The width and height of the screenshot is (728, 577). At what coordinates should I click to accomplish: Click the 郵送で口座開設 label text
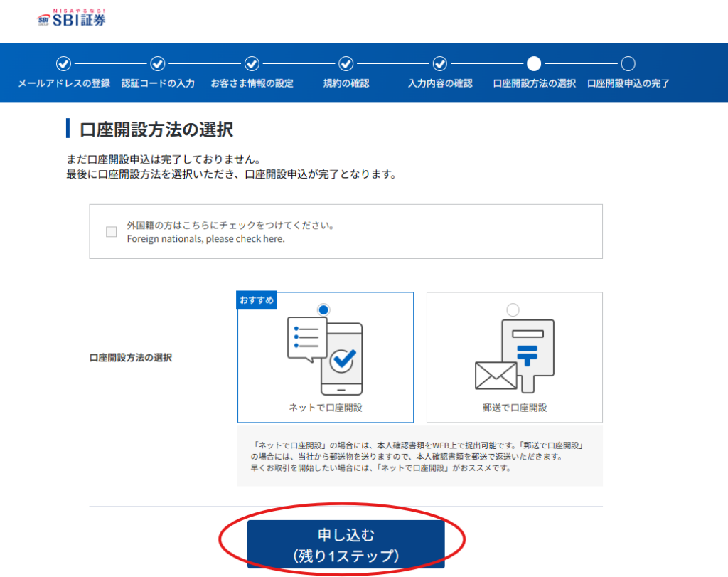click(514, 408)
